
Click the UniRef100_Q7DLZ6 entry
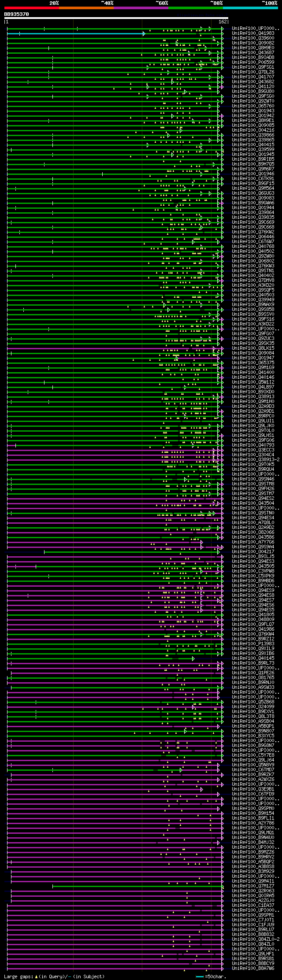(x=253, y=72)
